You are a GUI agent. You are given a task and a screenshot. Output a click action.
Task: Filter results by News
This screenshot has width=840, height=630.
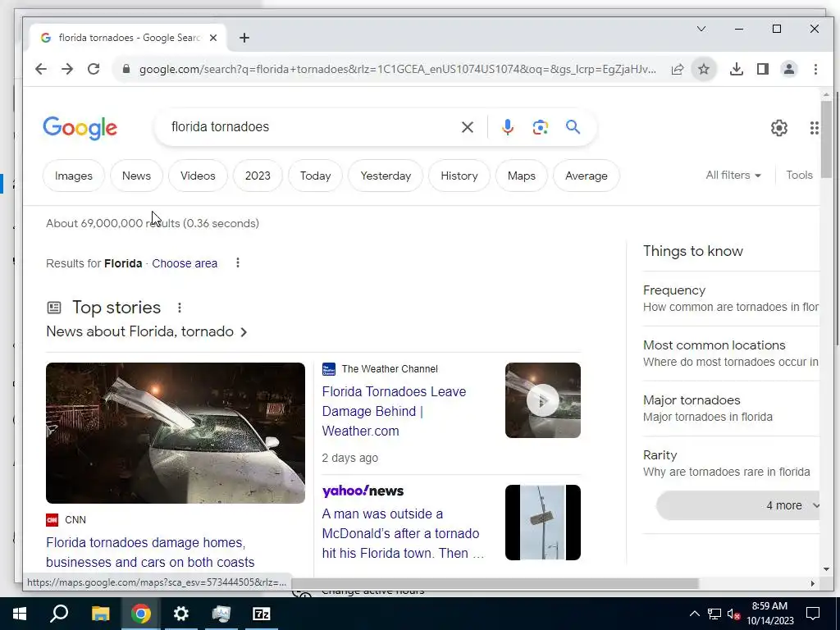[x=136, y=176]
